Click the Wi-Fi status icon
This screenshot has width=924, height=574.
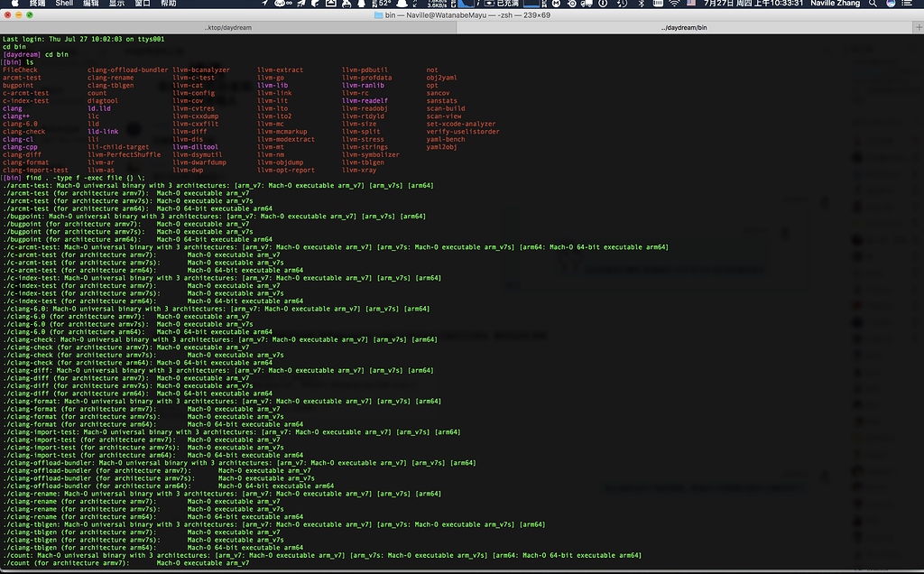673,5
